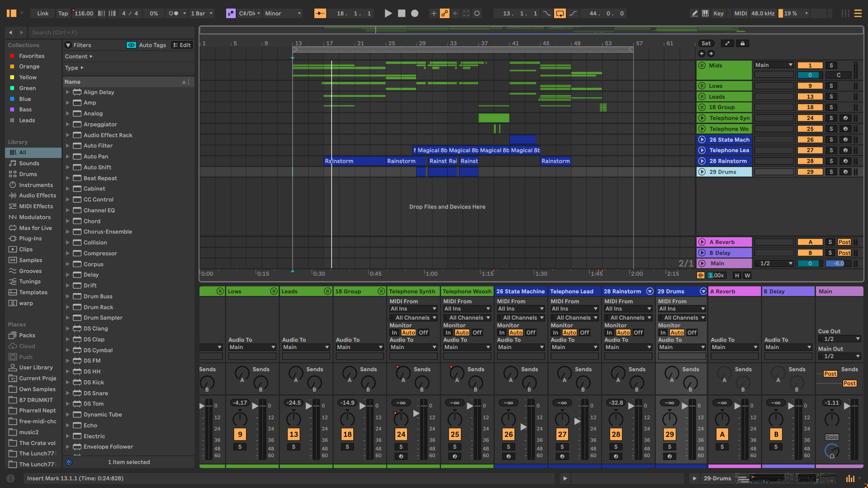Expand the Align Delay folder

point(68,92)
